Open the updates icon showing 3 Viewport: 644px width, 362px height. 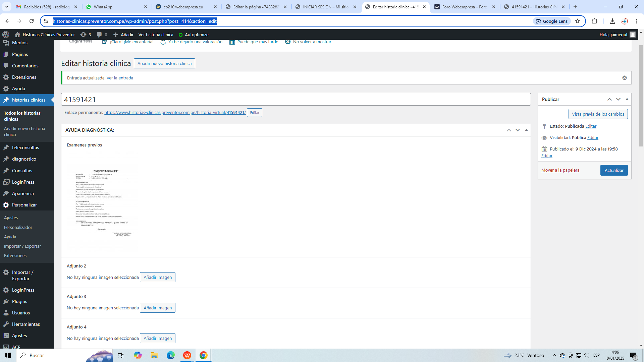tap(83, 35)
